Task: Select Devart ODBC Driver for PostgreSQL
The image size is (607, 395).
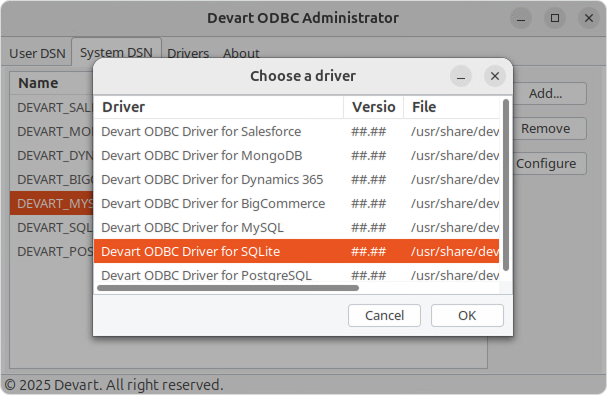Action: (x=297, y=273)
